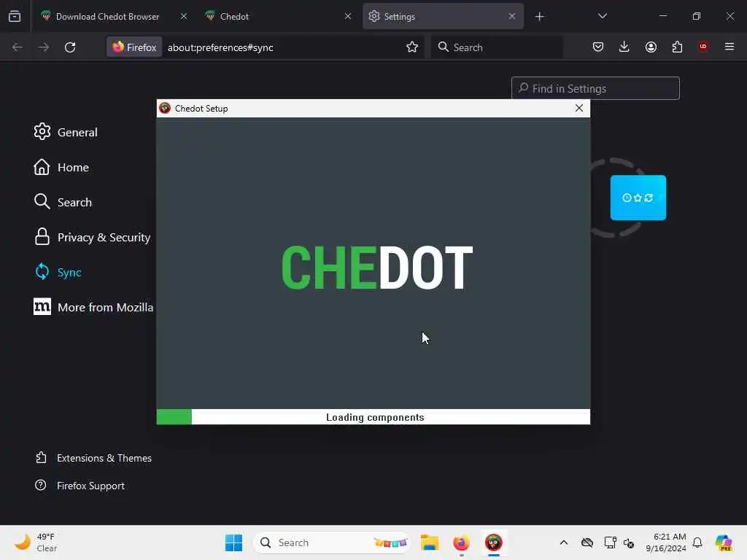
Task: Open Home settings category
Action: pyautogui.click(x=61, y=167)
